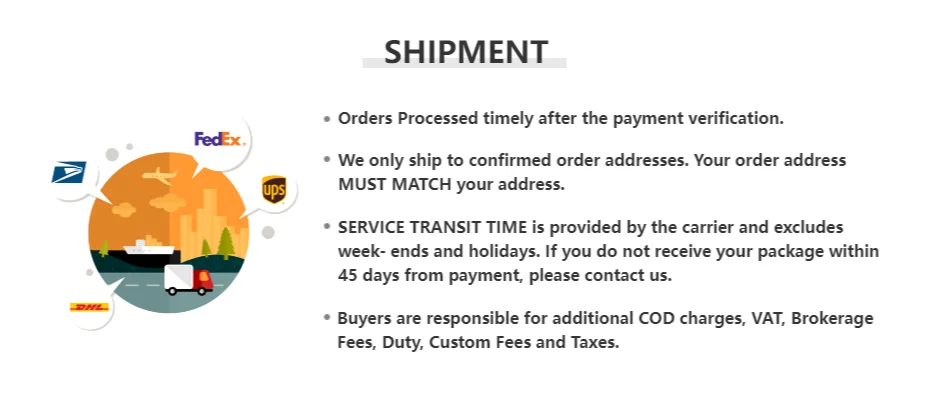Click the cargo ship illustration
The height and width of the screenshot is (400, 932).
click(149, 245)
